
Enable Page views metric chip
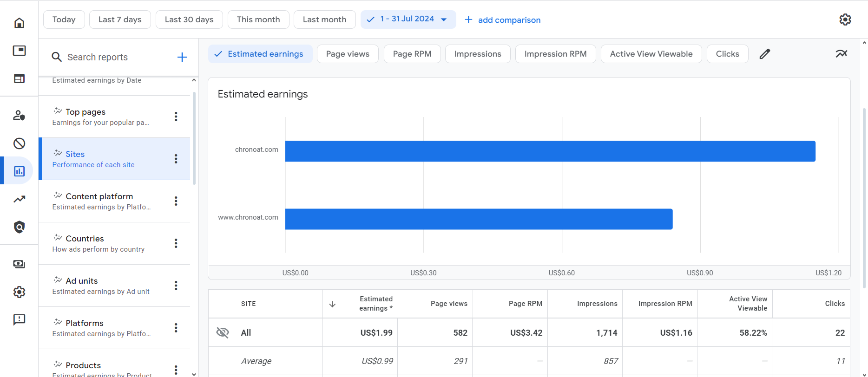(348, 54)
